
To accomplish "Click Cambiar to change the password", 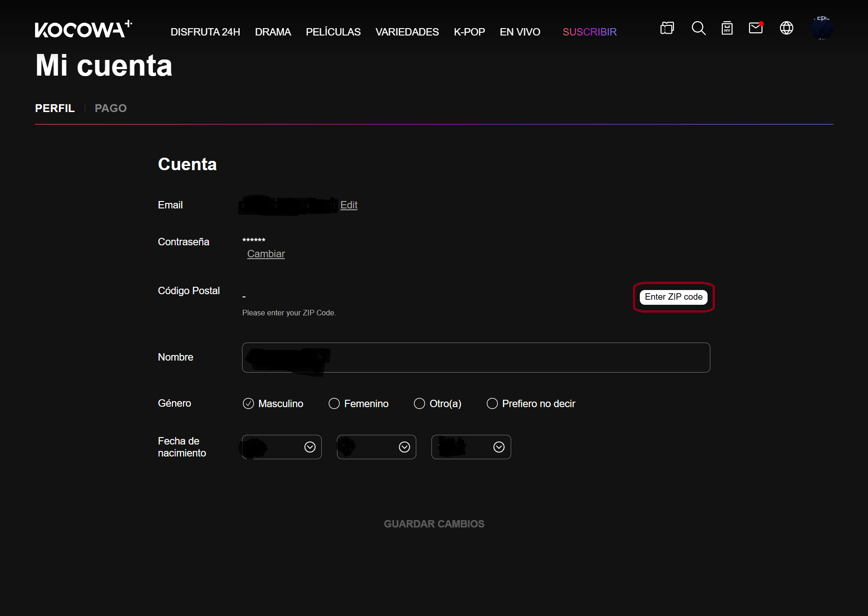I will click(266, 254).
